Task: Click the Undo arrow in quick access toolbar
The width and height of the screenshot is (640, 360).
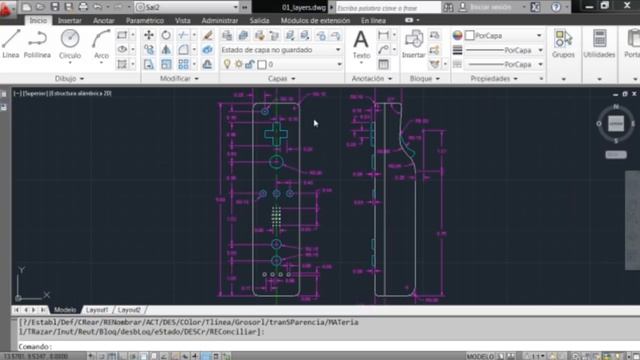Action: click(x=97, y=7)
